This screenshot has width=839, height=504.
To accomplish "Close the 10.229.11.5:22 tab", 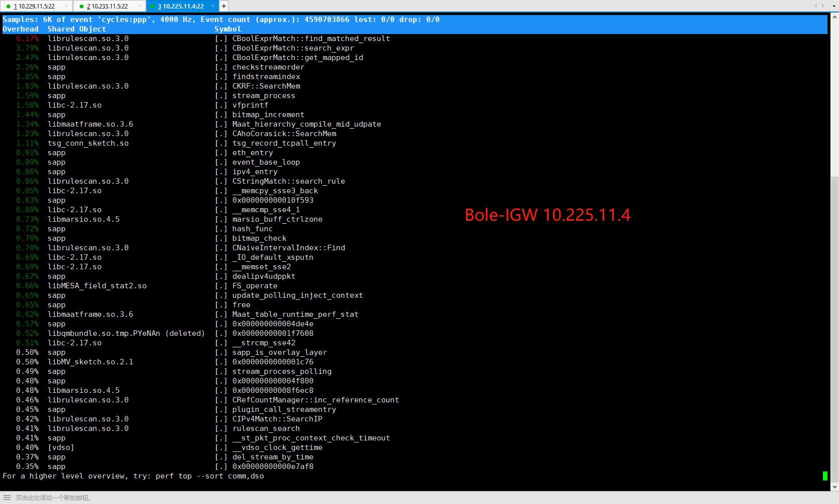I will (67, 6).
